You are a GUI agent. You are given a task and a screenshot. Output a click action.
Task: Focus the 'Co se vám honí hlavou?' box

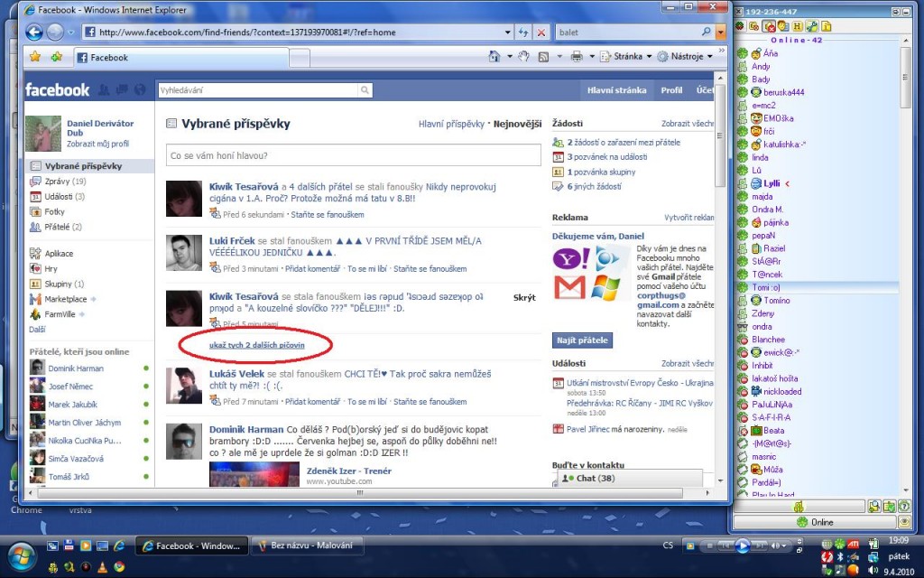[354, 155]
